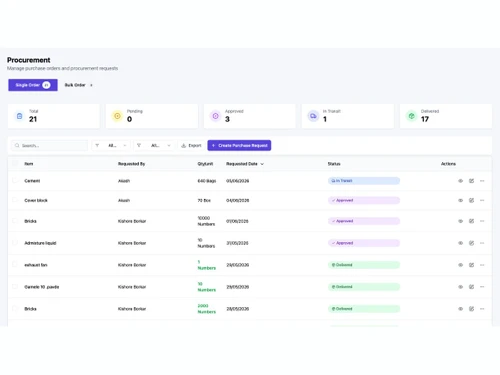Click the edit icon for exhaust fan row
The height and width of the screenshot is (375, 500).
[x=471, y=265]
